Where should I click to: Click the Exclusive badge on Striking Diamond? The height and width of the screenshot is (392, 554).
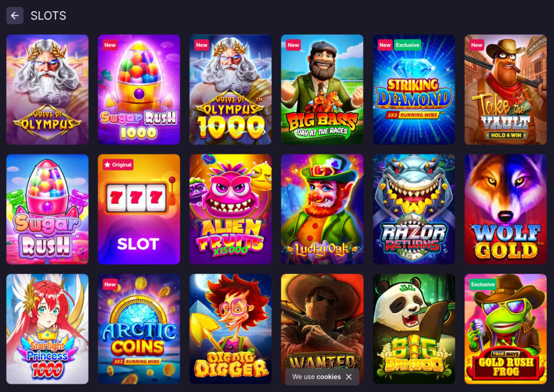[407, 45]
